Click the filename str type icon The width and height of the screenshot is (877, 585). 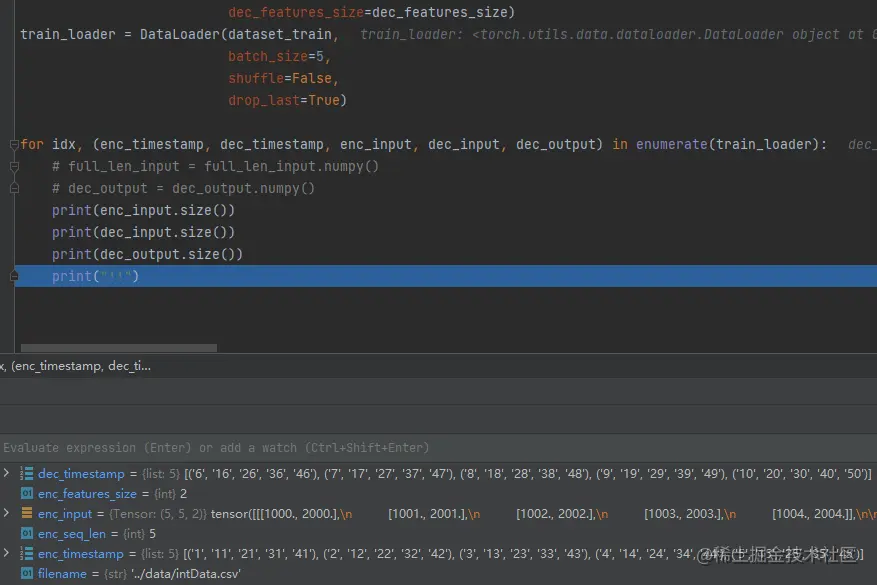pos(26,573)
